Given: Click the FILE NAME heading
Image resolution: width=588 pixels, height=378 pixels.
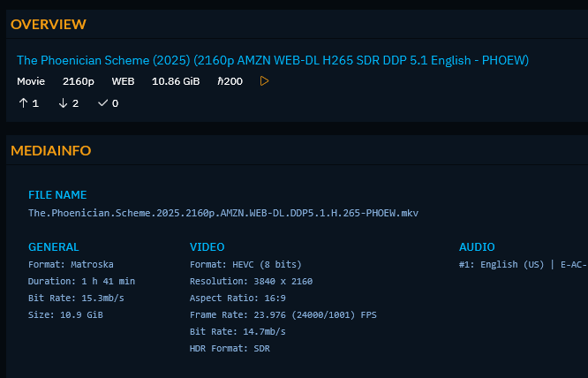Looking at the screenshot, I should (57, 195).
